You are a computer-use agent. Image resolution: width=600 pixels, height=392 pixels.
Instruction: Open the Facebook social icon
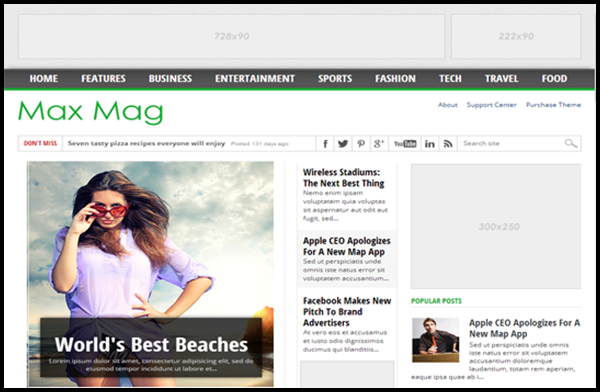click(325, 144)
